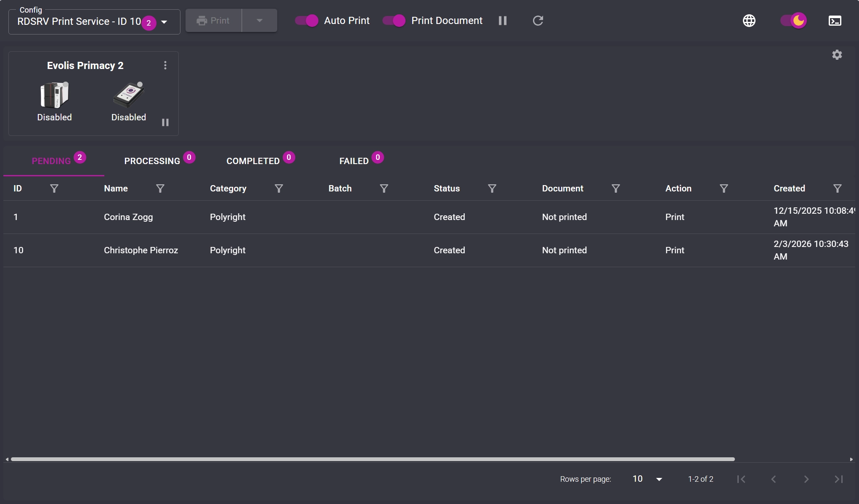
Task: Click the Evolis Primacy 2 title
Action: (85, 66)
